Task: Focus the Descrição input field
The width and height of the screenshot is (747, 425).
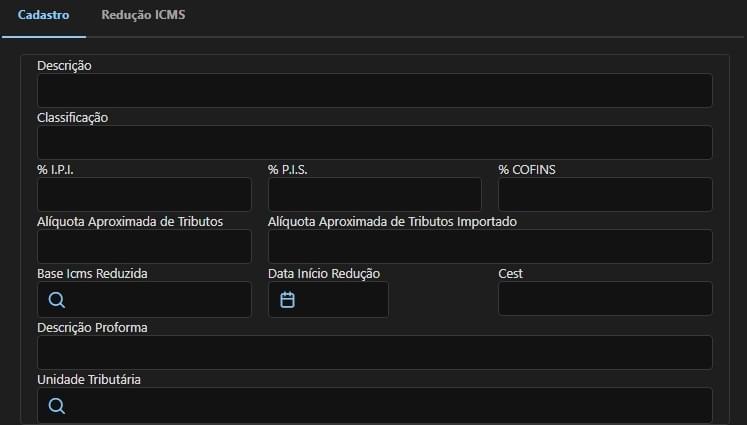Action: click(375, 91)
